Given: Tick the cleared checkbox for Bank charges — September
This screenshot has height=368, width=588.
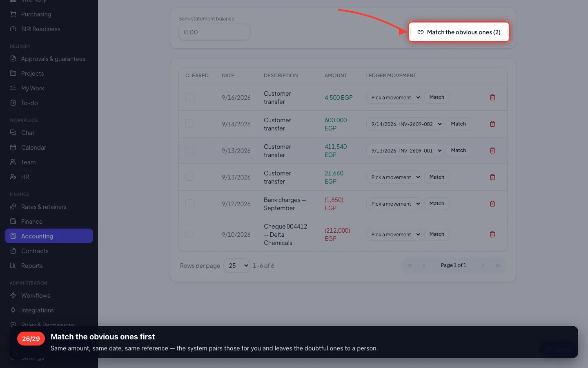Looking at the screenshot, I should pos(189,203).
